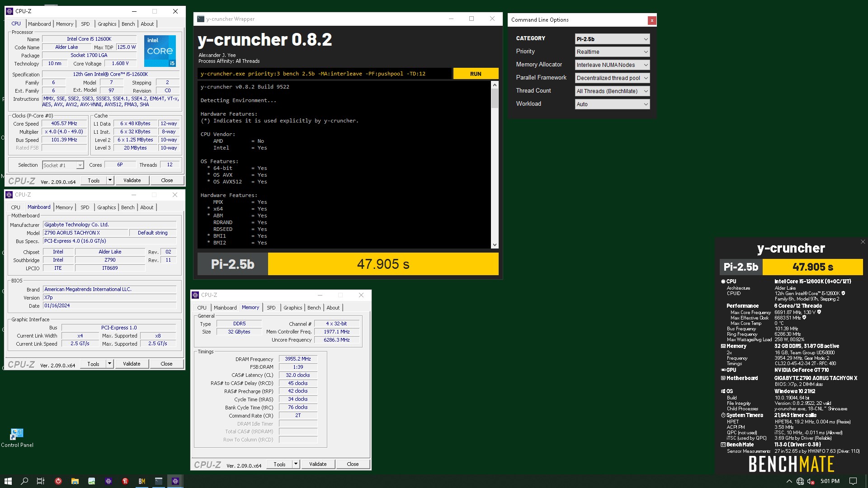The image size is (868, 488).
Task: Click the CPU-Z Memory window title icon
Action: click(x=195, y=295)
